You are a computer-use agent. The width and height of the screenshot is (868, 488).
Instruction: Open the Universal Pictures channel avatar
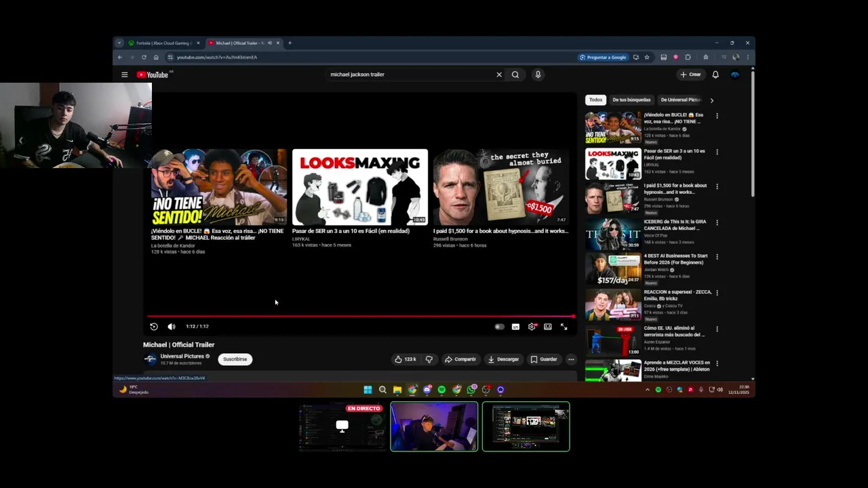coord(150,359)
